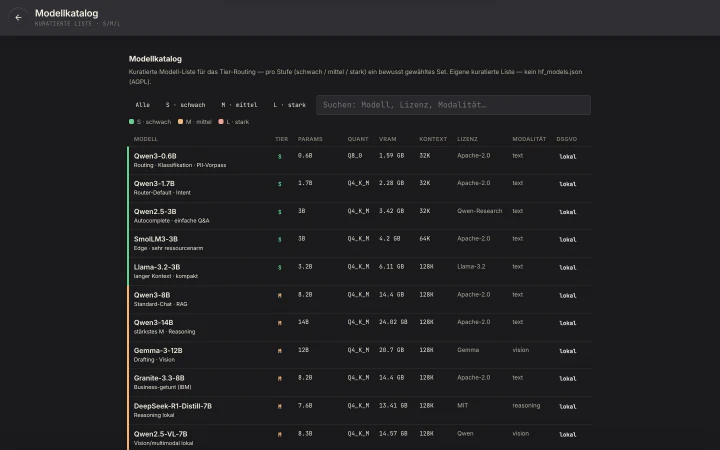The image size is (720, 450).
Task: Click the S tier badge for Qwen2.5-3B
Action: [x=280, y=212]
